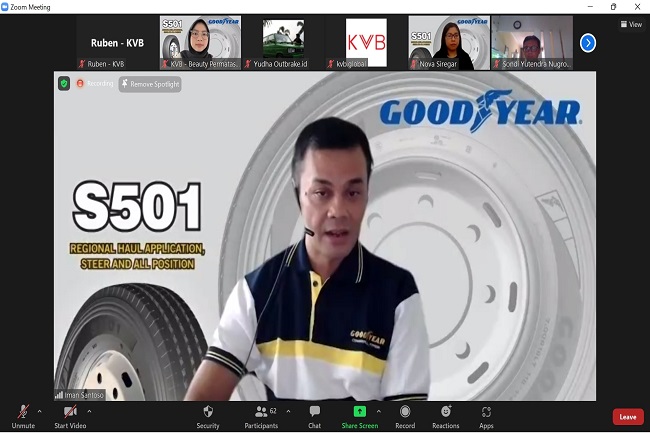Screen dimensions: 650x433
Task: Click signal strength icon beside Iman Santoso
Action: pyautogui.click(x=59, y=395)
